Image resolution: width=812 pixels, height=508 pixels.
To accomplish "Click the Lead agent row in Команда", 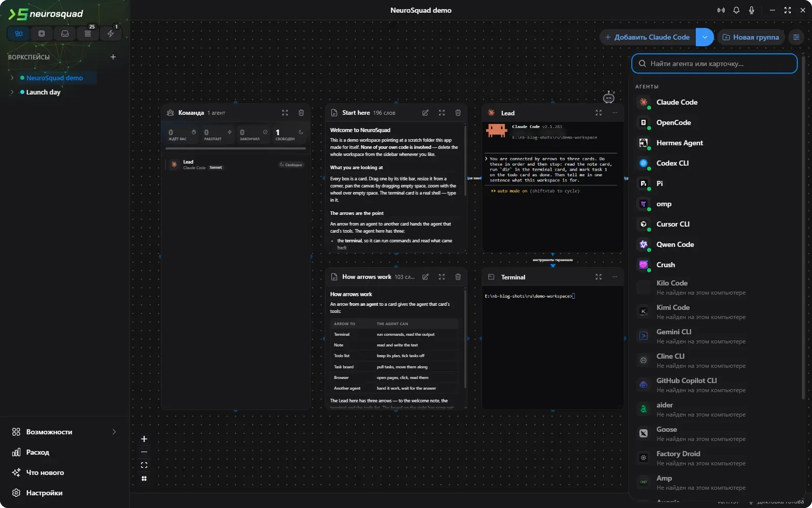I will pyautogui.click(x=236, y=165).
